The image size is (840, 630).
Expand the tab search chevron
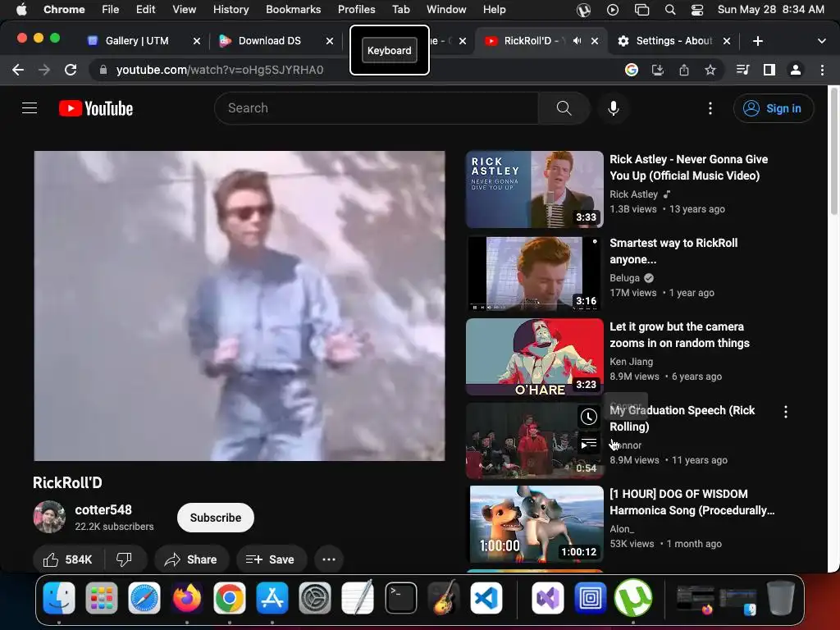822,41
